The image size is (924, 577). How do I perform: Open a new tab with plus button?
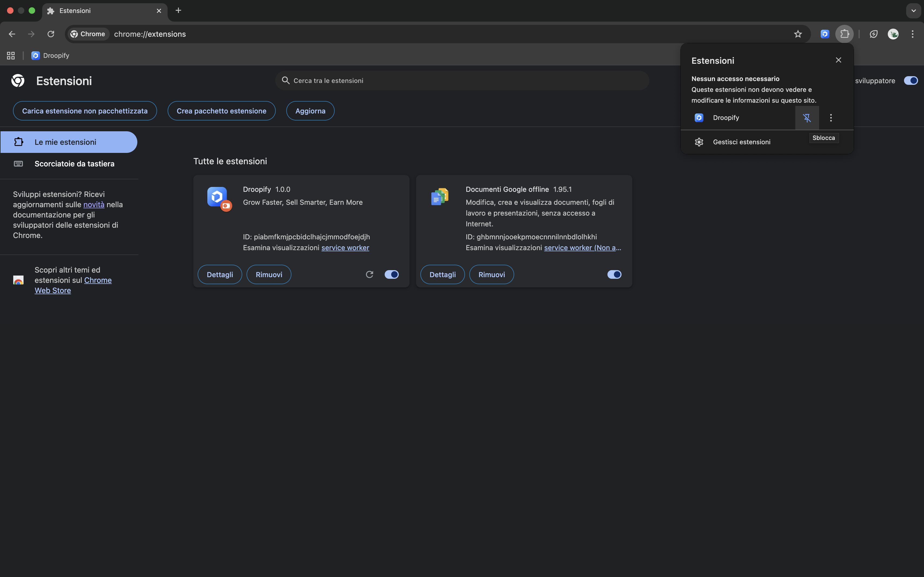[178, 11]
